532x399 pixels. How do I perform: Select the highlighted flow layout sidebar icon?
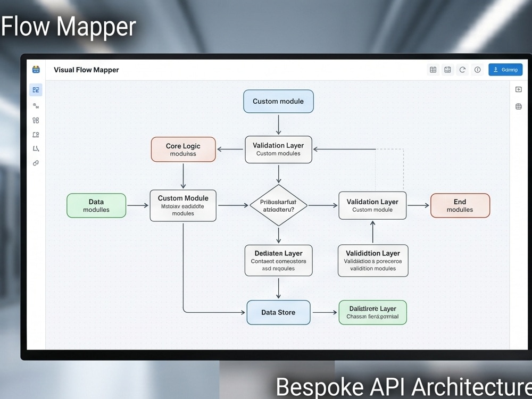click(x=36, y=90)
